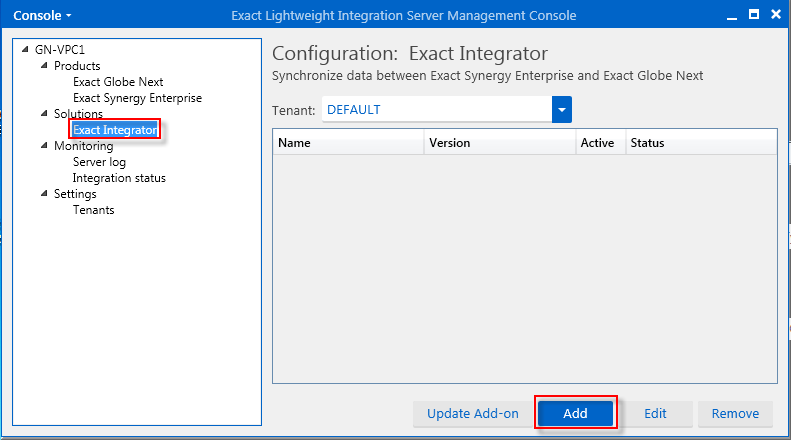Click the DEFAULT tenant combo box field
Viewport: 791px width, 440px height.
click(x=437, y=109)
